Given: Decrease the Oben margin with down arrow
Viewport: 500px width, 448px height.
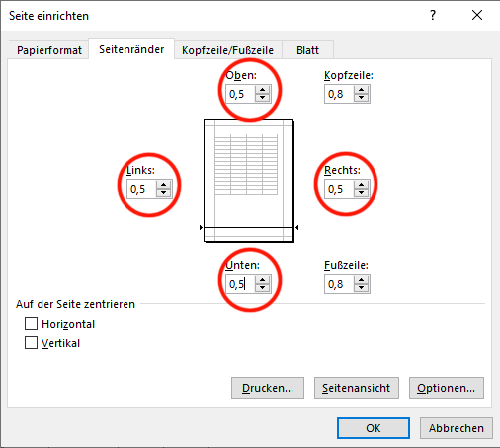Looking at the screenshot, I should tap(262, 98).
